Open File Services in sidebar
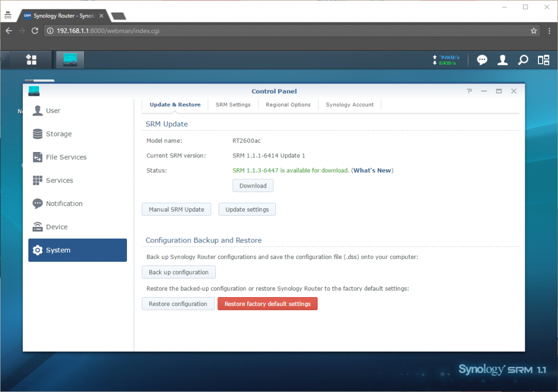This screenshot has width=558, height=392. [x=77, y=157]
